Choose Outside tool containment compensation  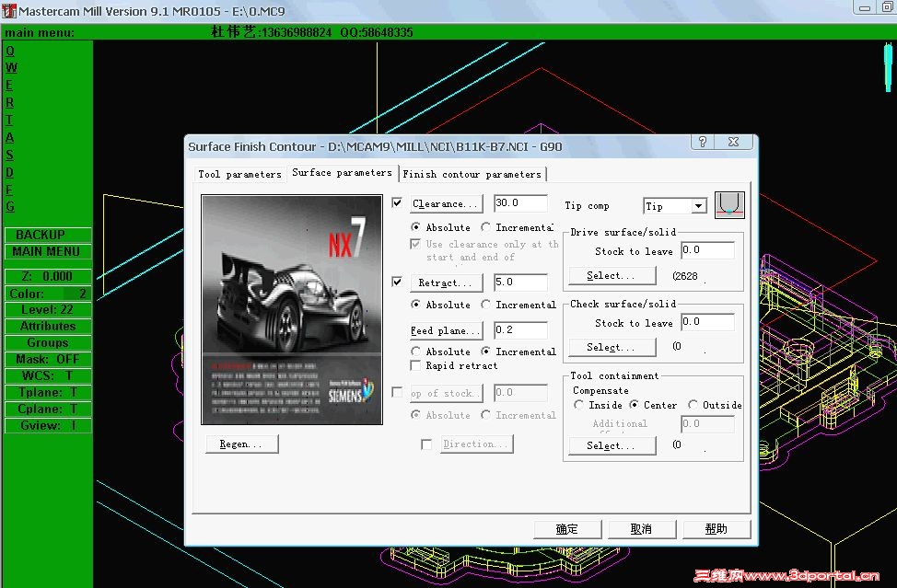pos(693,405)
